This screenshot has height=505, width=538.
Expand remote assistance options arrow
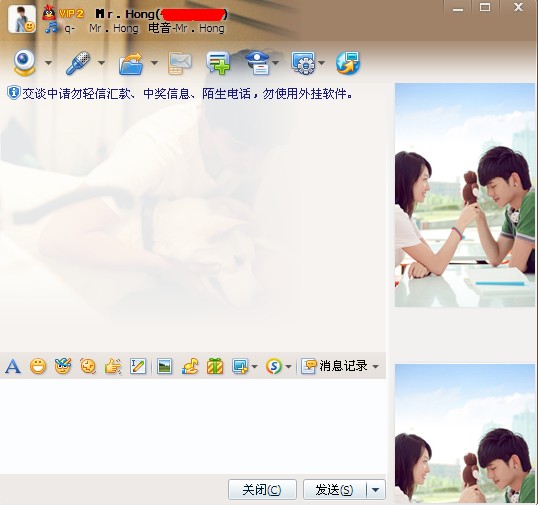click(321, 63)
